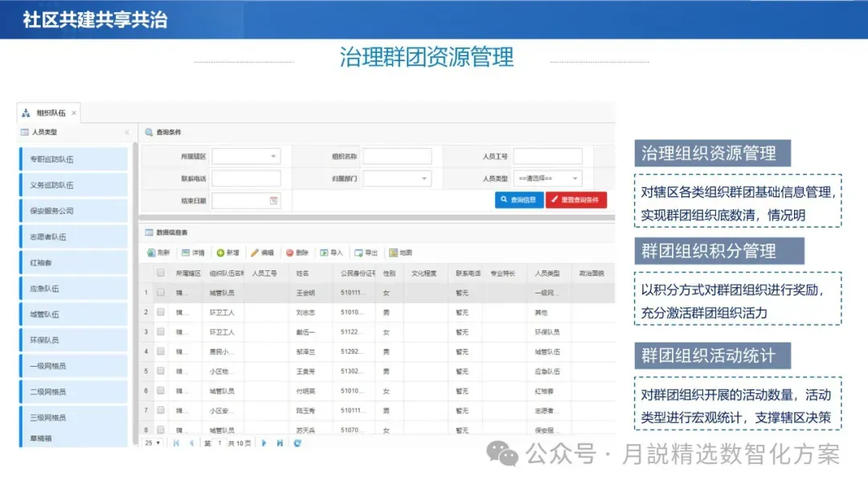Open the 所属辖区 dropdown
Screen dimensions: 868x489
(246, 156)
